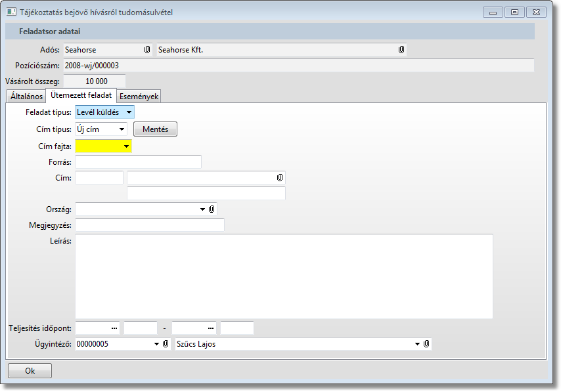
Task: Expand the Ország dropdown arrow
Action: pos(202,209)
